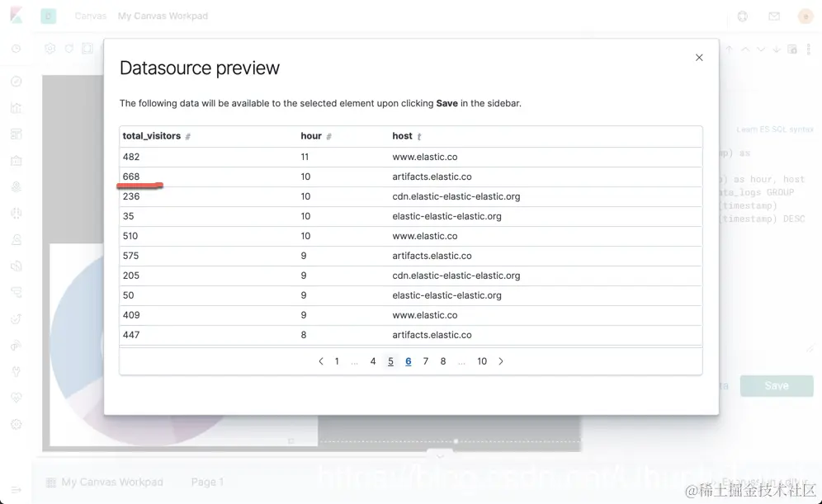Open APM icon in sidebar
The height and width of the screenshot is (504, 822).
17,292
